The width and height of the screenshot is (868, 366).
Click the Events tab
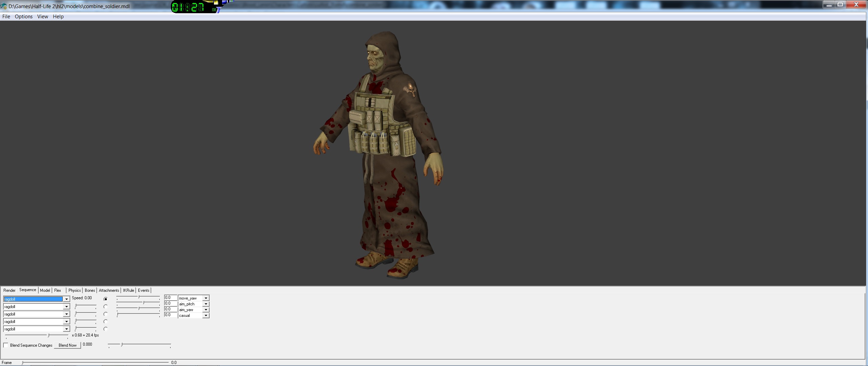(x=143, y=290)
